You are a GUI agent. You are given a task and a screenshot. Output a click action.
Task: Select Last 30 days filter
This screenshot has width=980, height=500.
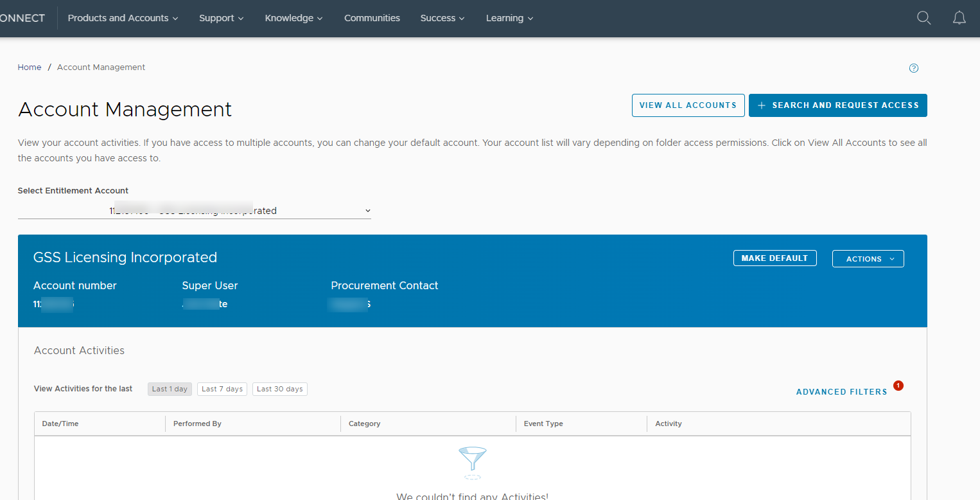(x=280, y=389)
